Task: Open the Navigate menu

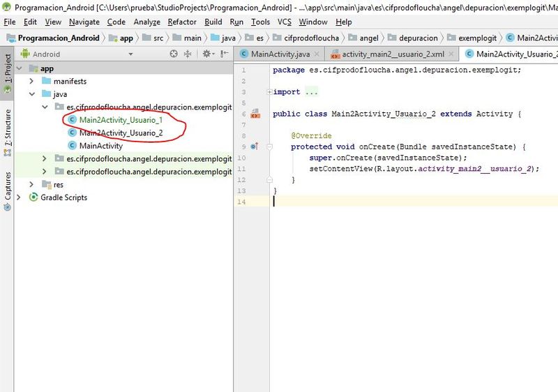Action: 84,22
